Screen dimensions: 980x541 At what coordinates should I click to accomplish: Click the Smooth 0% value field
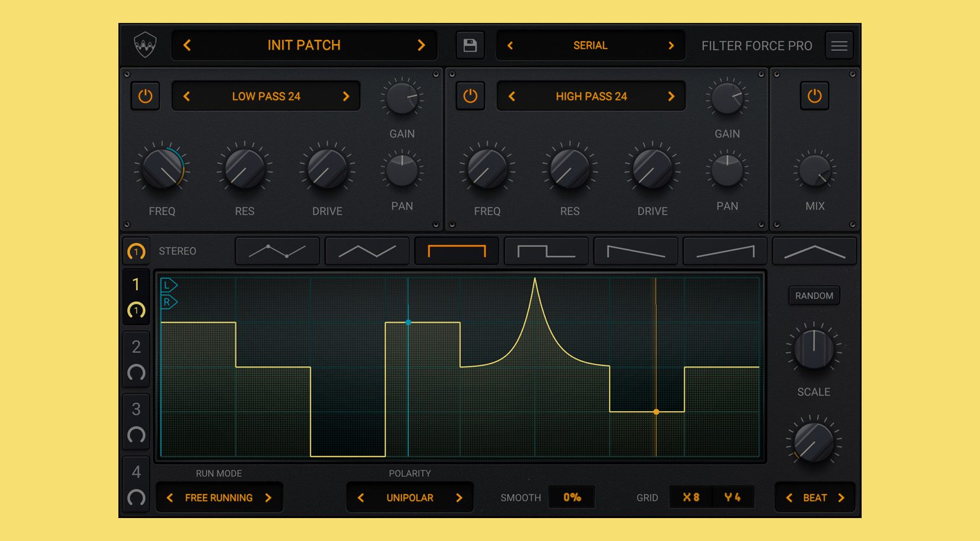pos(571,498)
